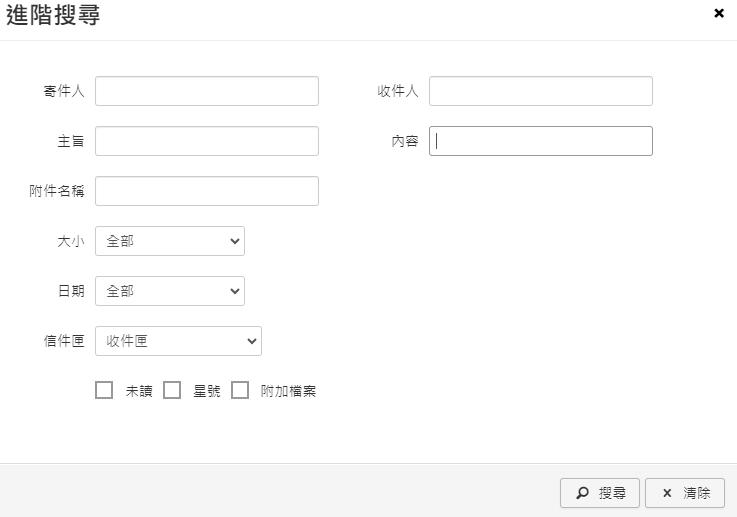This screenshot has width=737, height=517.
Task: Check the 附加檔案 checkbox
Action: pyautogui.click(x=240, y=390)
